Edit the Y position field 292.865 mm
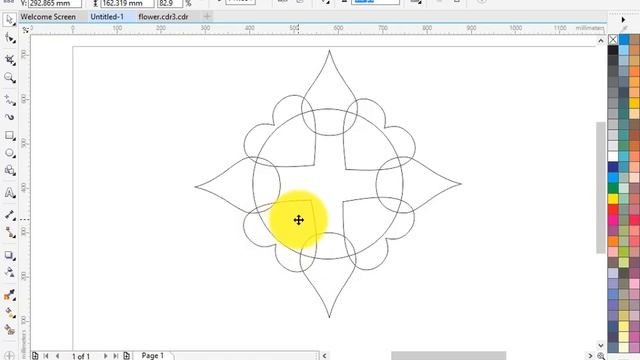 click(x=55, y=3)
